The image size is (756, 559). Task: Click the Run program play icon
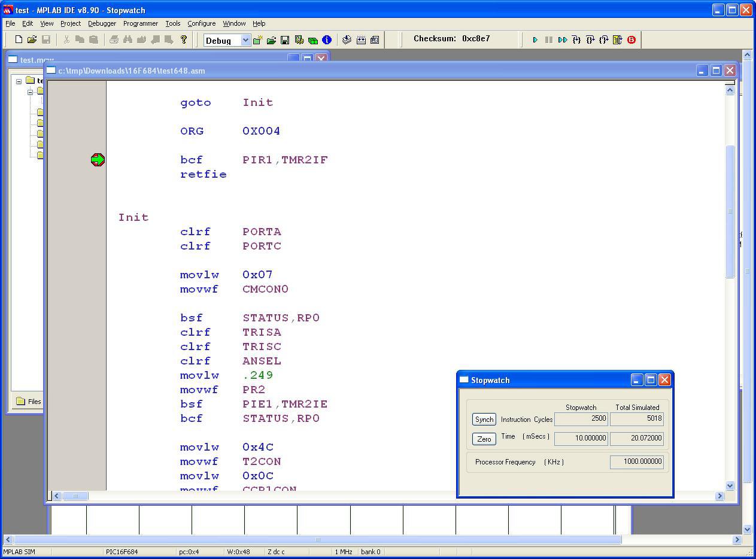click(535, 40)
